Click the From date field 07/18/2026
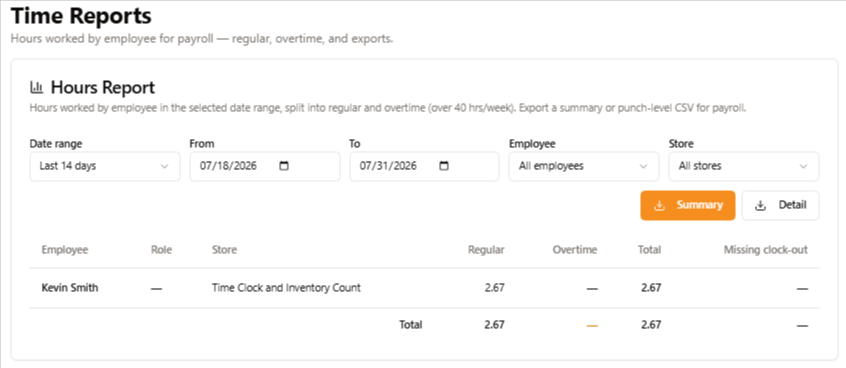 point(265,166)
